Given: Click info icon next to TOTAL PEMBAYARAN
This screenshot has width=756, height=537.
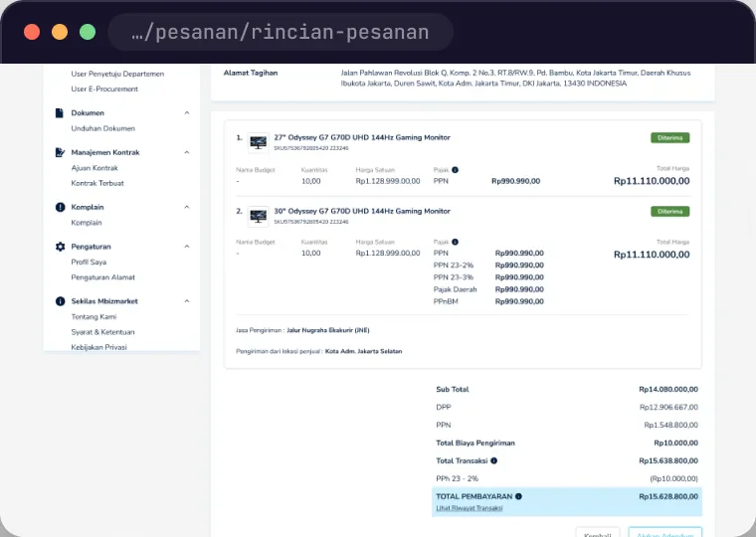Looking at the screenshot, I should pos(518,496).
